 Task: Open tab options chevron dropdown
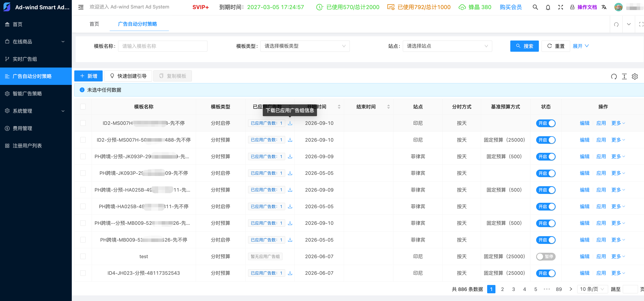[x=629, y=24]
